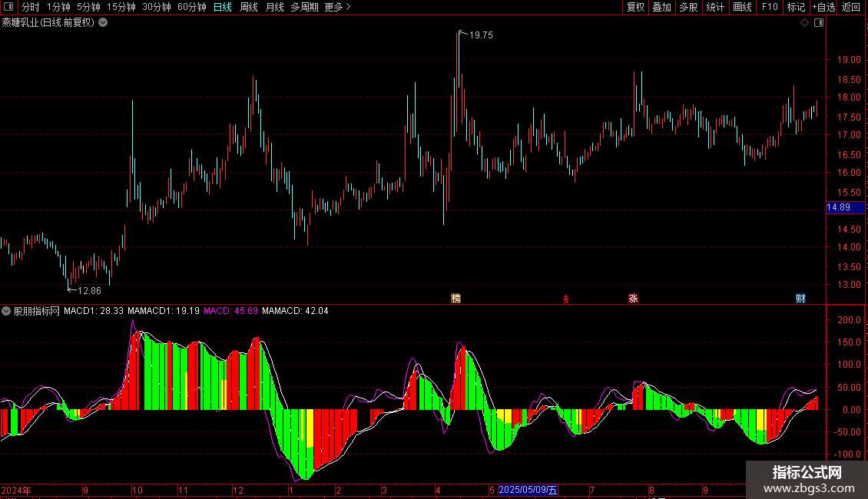Add stock to watchlist via +自选
Screen dimensions: 868x499
[x=823, y=7]
